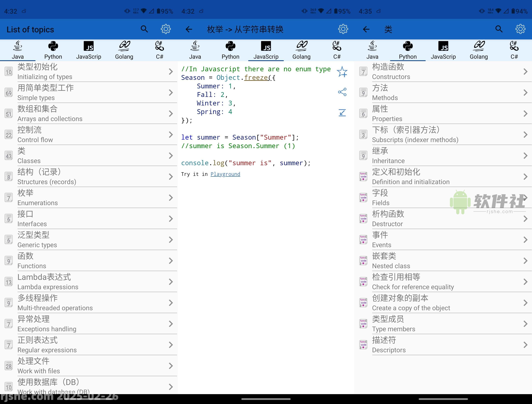The height and width of the screenshot is (404, 532).
Task: Tap the '9' page icon beside Methods
Action: pyautogui.click(x=363, y=93)
